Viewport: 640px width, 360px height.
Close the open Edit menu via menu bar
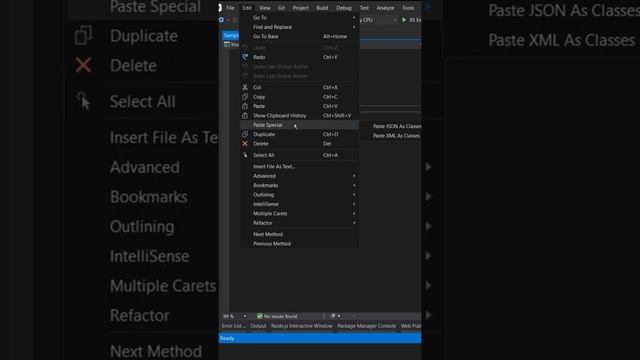tap(247, 8)
